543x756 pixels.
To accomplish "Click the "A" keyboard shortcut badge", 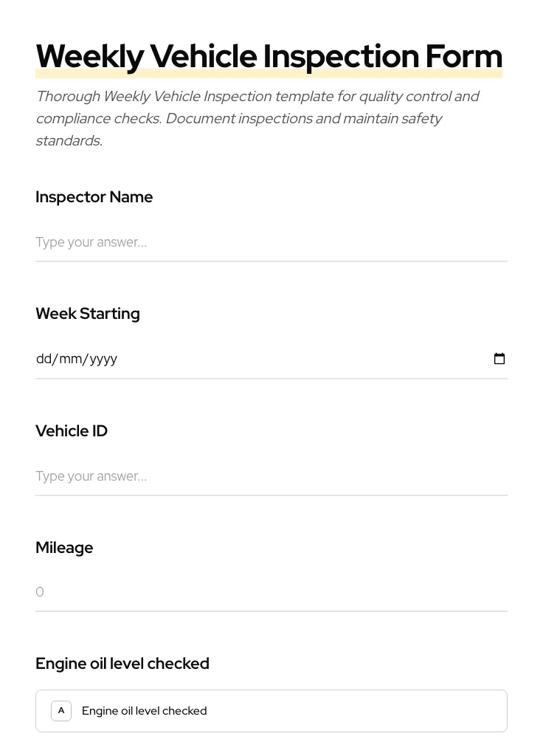I will pyautogui.click(x=61, y=711).
